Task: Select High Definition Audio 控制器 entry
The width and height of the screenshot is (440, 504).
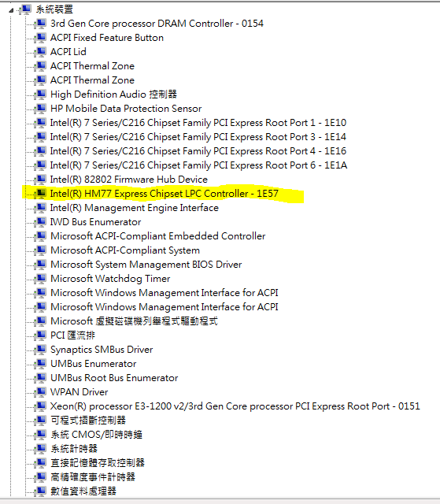Action: 113,94
